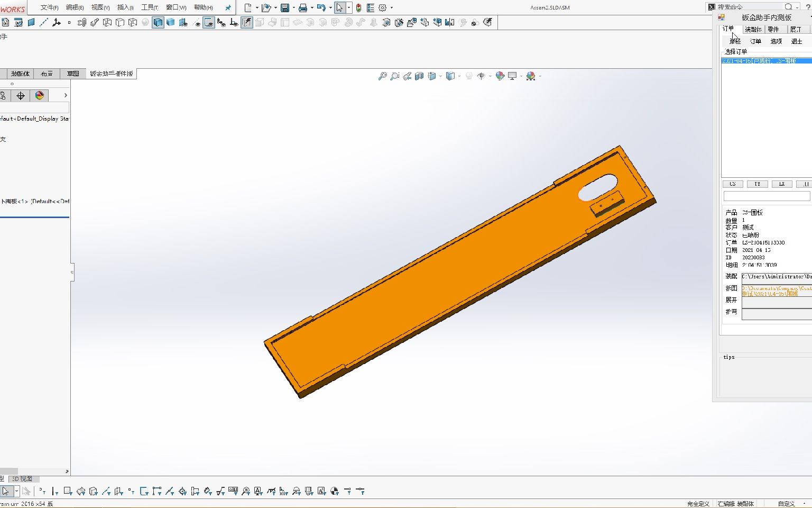This screenshot has width=812, height=508.
Task: Click the appearance color wheel tab in left panel
Action: (x=39, y=95)
